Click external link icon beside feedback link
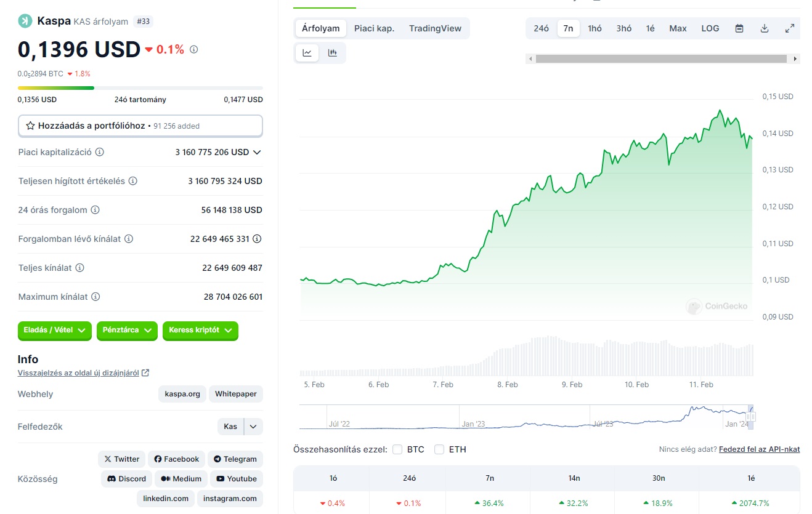 tap(145, 372)
